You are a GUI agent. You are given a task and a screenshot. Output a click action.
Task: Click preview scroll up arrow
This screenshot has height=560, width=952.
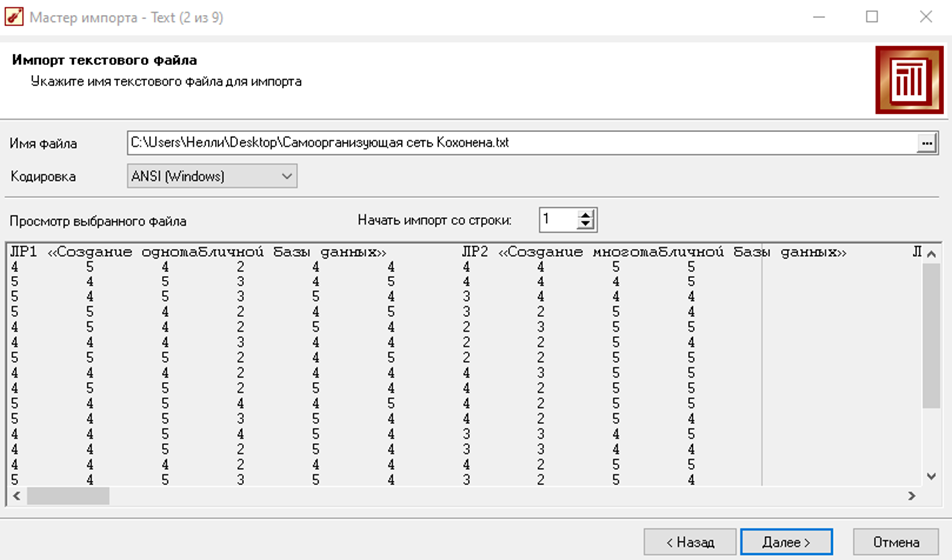click(x=931, y=254)
